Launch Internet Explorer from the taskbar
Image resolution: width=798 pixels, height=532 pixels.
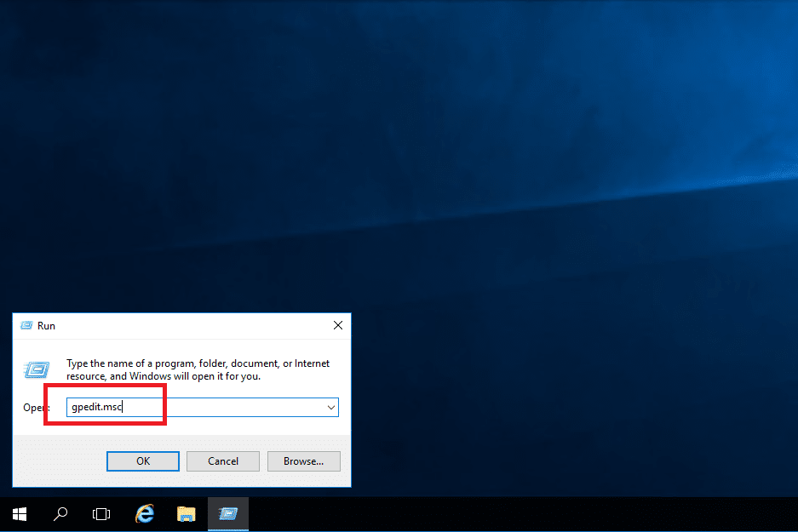[145, 514]
